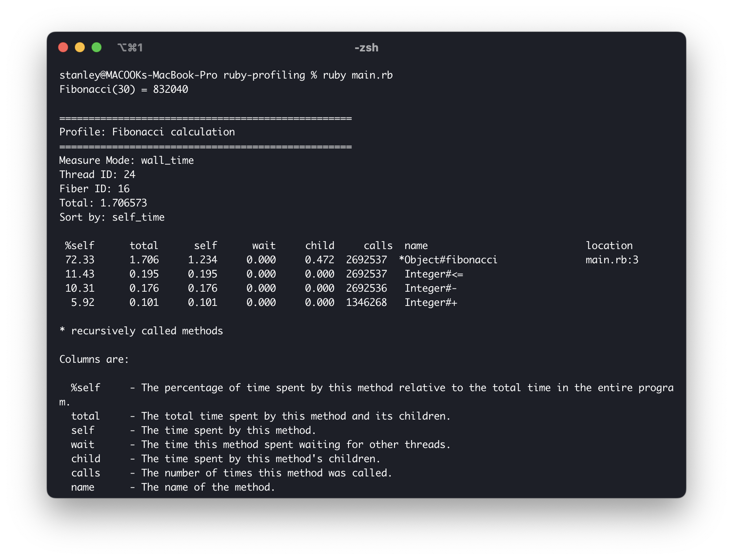Click the 'Thread ID: 24' line

pos(97,175)
